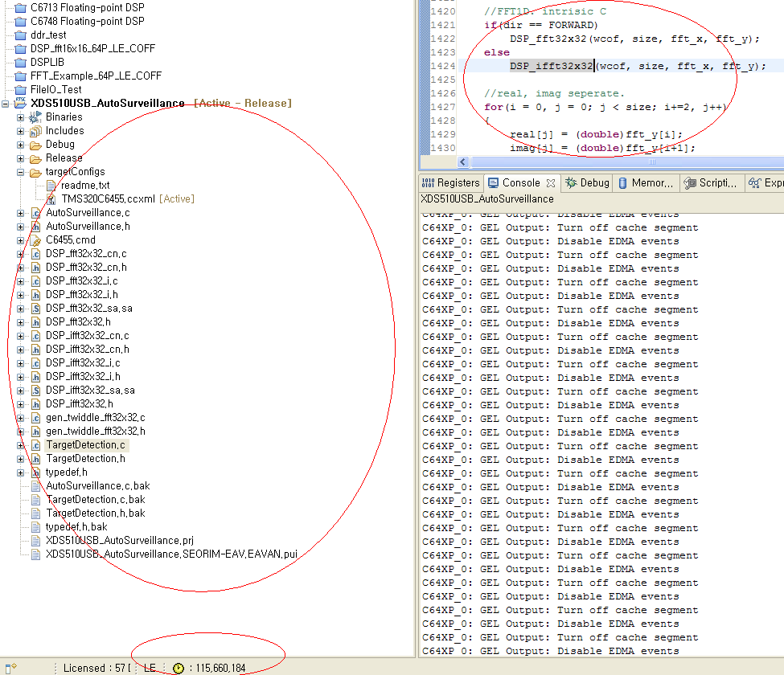
Task: Click the gen_twiddle_fft32x32.c source file icon
Action: [x=36, y=418]
